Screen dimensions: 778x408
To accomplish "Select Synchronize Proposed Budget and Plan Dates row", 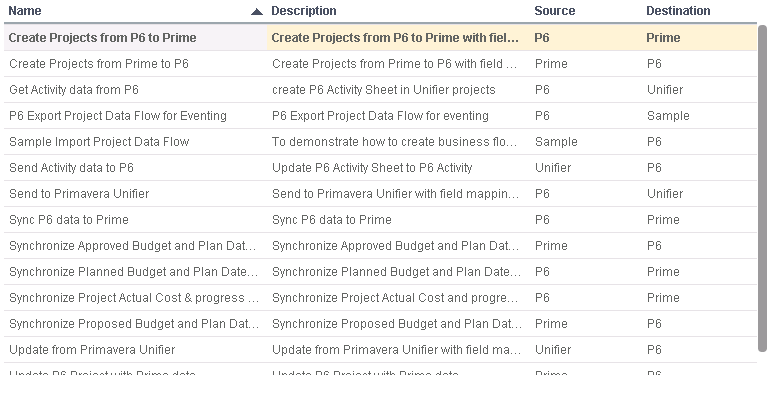I will [133, 324].
